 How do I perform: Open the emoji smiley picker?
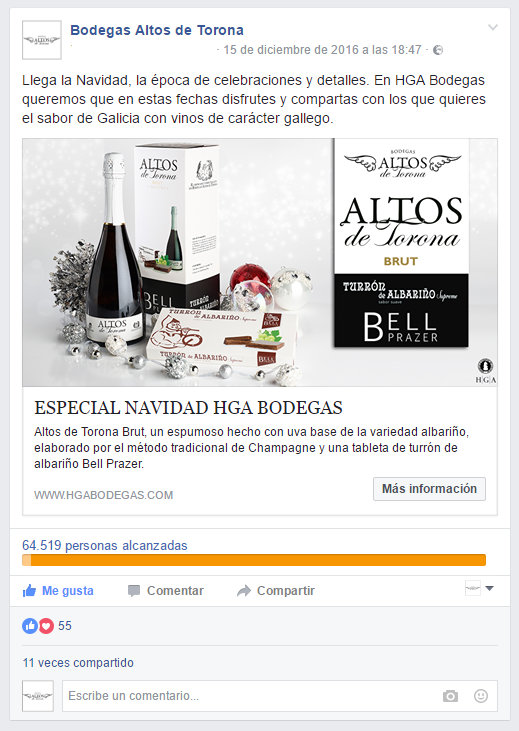(x=481, y=696)
